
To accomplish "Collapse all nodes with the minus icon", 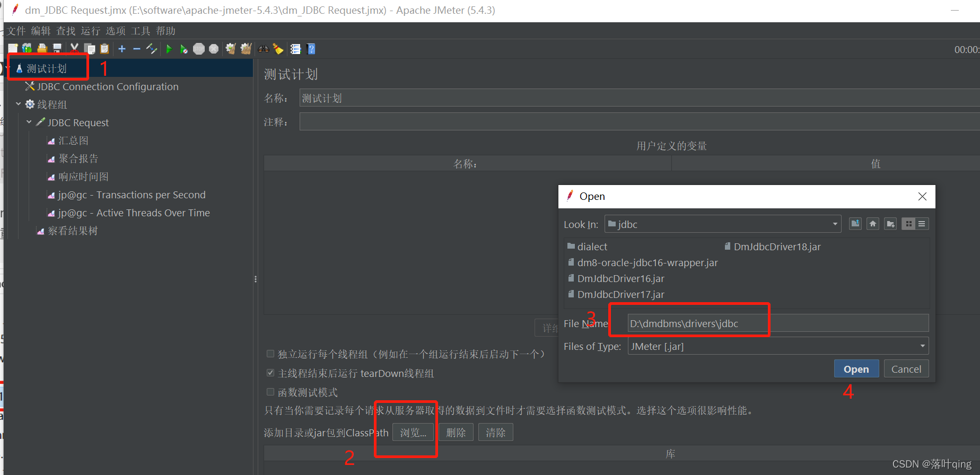I will click(x=137, y=49).
